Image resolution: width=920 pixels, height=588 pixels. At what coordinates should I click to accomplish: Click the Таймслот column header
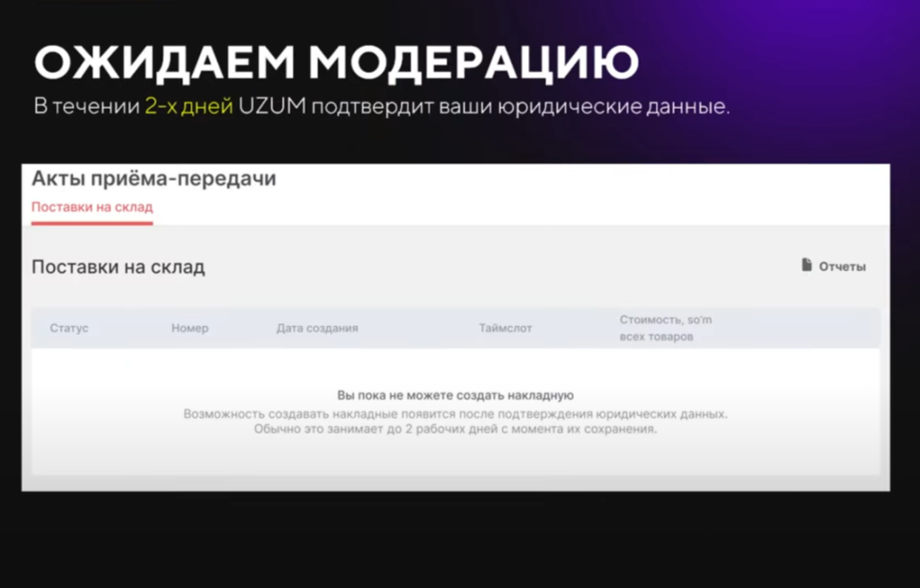[x=505, y=329]
